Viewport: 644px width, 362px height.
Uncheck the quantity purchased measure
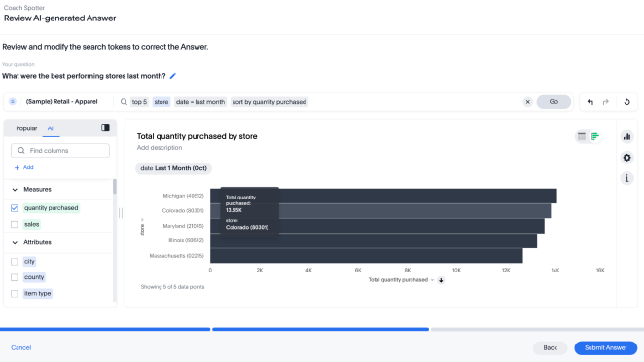[15, 208]
